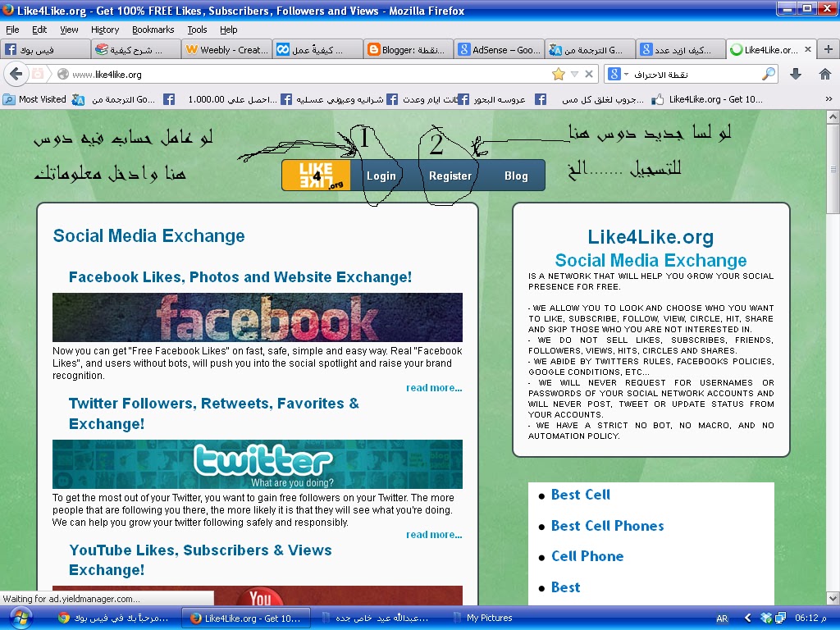The height and width of the screenshot is (630, 840).
Task: Click the Cell Phone link
Action: click(587, 556)
